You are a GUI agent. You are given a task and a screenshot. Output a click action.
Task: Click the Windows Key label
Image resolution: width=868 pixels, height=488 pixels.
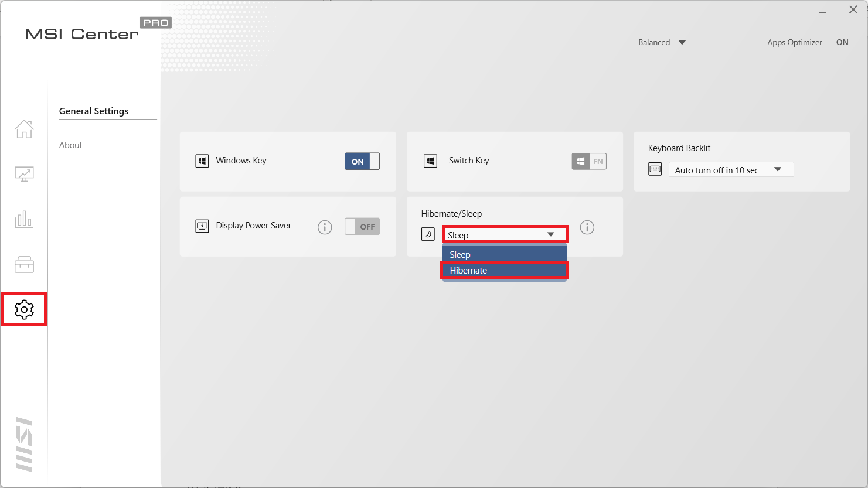241,161
